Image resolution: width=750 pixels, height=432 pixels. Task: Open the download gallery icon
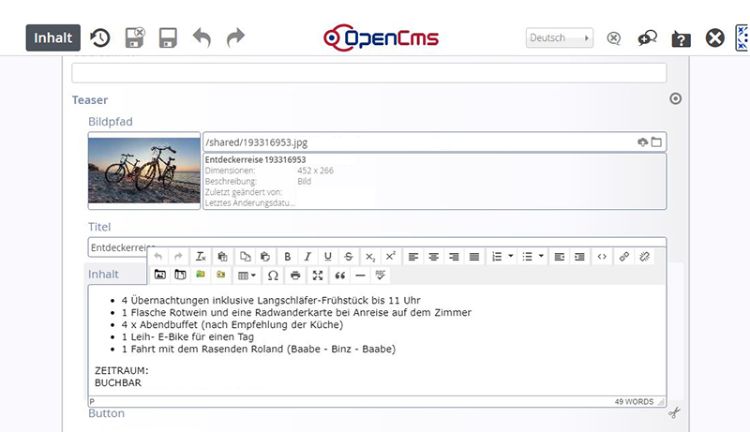[180, 275]
